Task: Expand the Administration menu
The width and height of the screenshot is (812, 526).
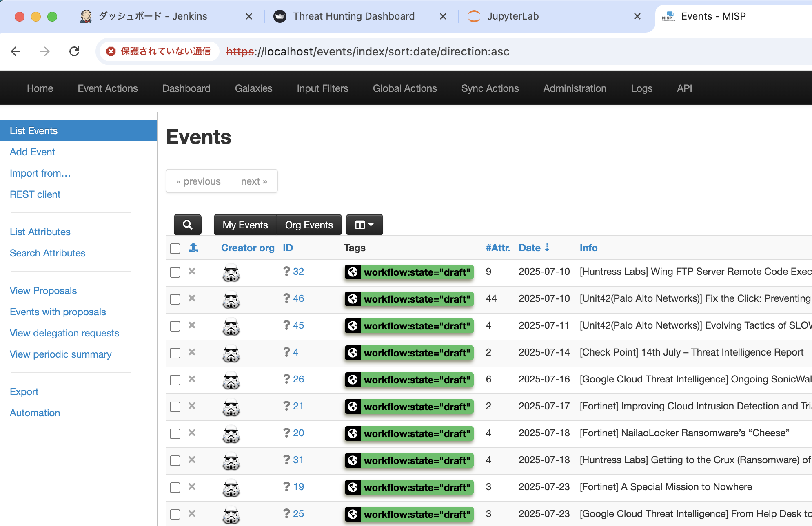Action: click(x=575, y=88)
